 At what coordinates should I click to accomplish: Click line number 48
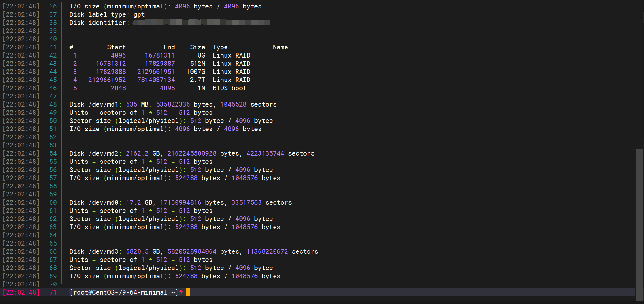53,104
